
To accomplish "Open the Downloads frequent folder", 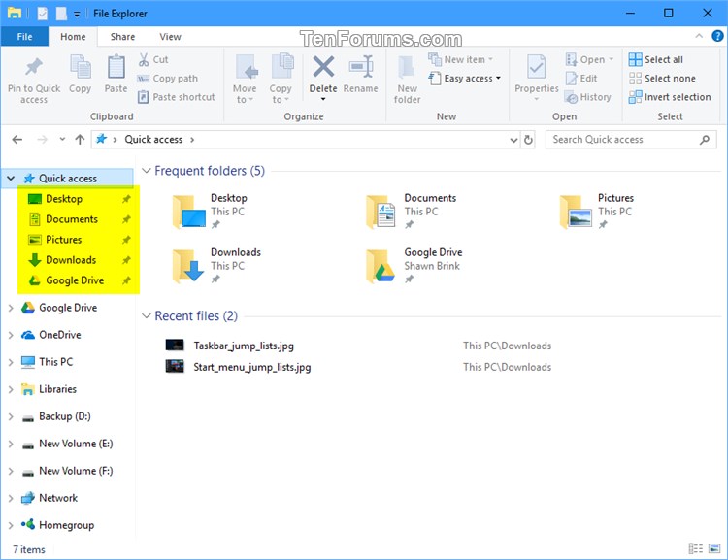I will 216,266.
